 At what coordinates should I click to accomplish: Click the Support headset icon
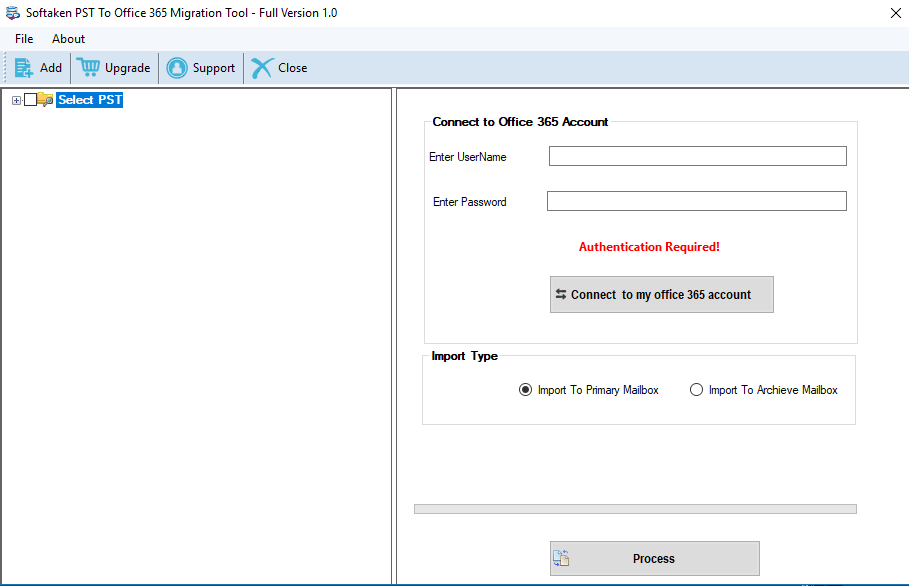177,68
